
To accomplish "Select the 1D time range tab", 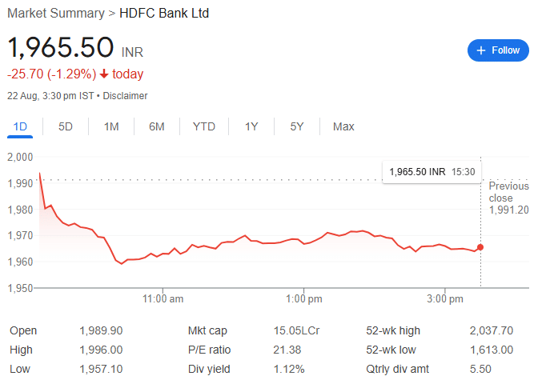I will click(20, 126).
